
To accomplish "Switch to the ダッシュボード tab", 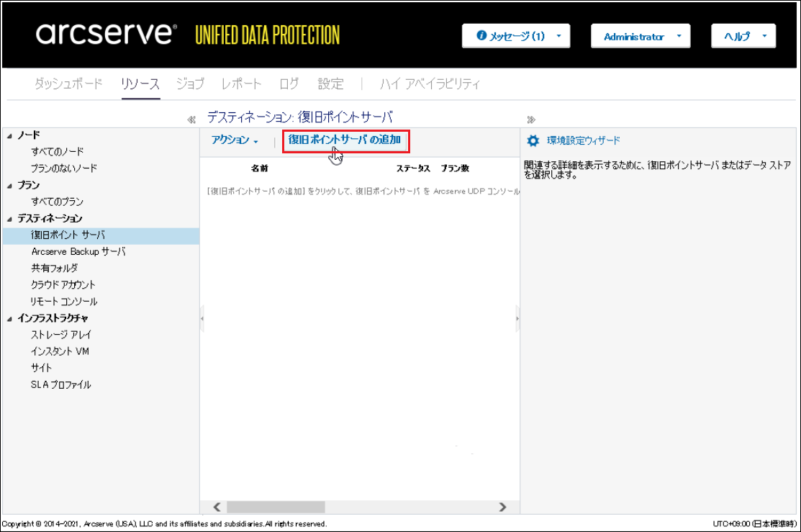I will [x=68, y=84].
